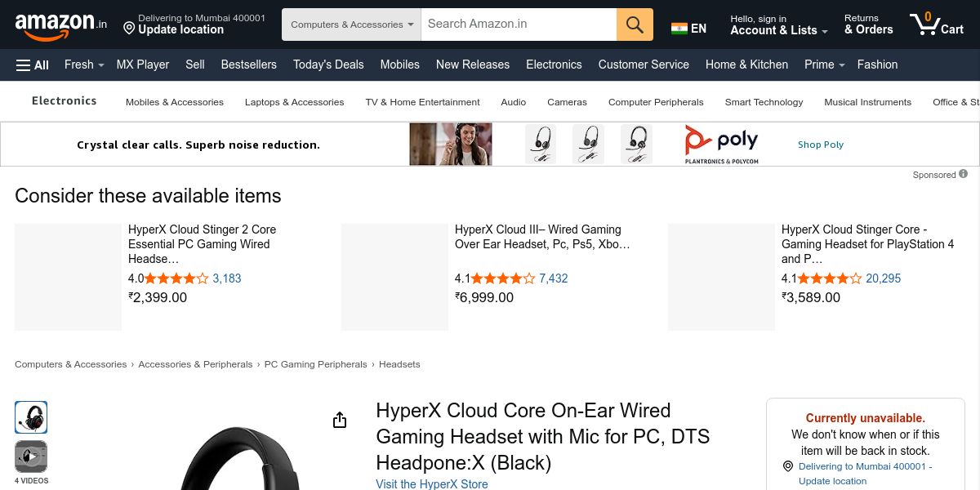Open the Prime dropdown in navigation

[x=824, y=65]
